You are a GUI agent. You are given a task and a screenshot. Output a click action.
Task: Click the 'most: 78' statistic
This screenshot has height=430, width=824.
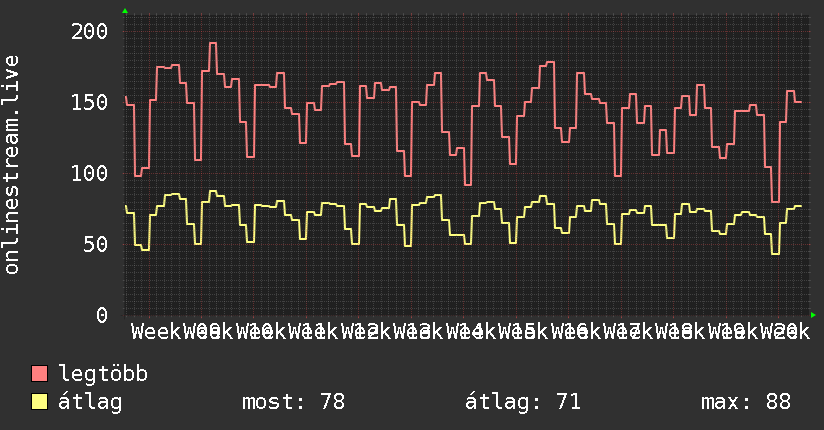[293, 402]
